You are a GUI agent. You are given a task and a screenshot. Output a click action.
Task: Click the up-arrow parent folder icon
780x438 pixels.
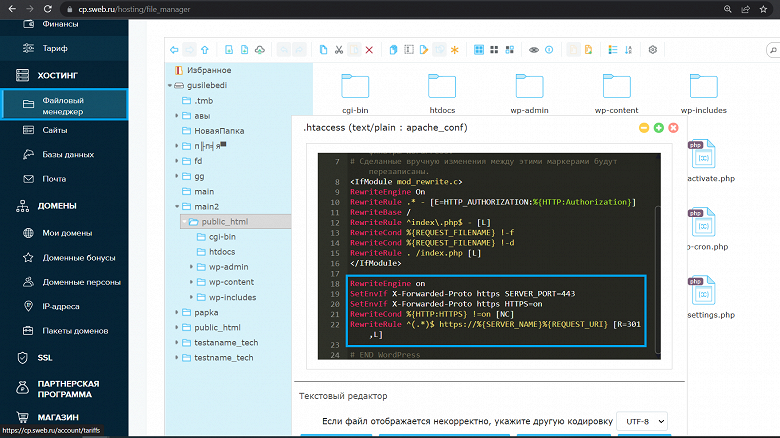[205, 49]
